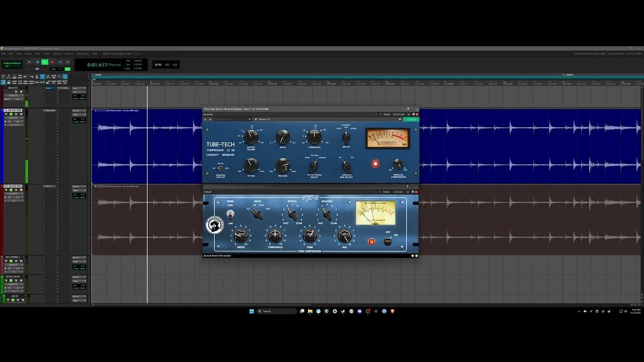The width and height of the screenshot is (644, 362).
Task: Click the Tube-Tech Release knob
Action: (283, 165)
